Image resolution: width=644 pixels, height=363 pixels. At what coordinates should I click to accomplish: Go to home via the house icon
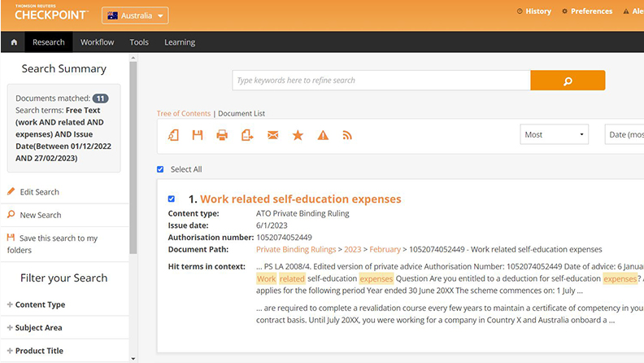click(x=14, y=42)
